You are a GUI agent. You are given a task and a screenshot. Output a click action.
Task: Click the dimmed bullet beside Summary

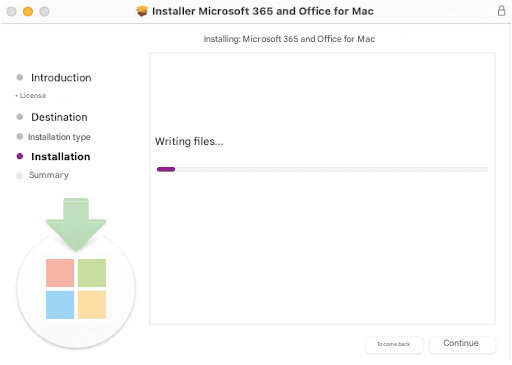(x=20, y=176)
